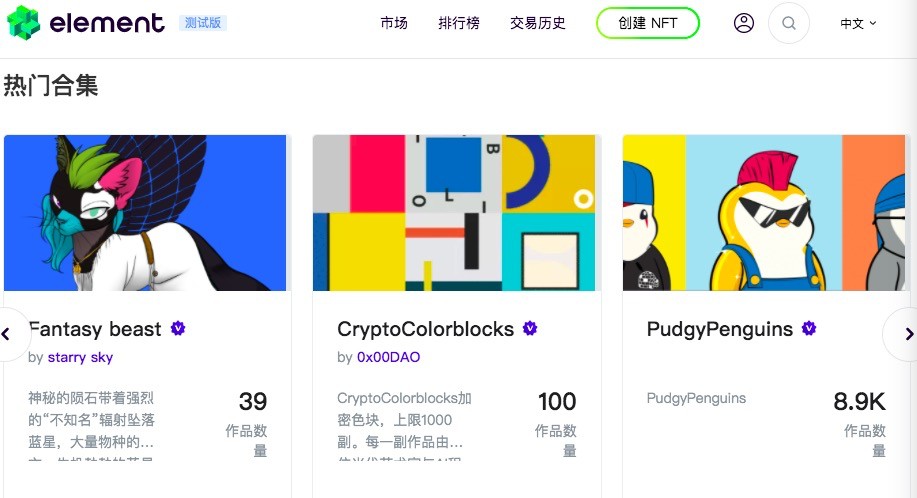Click the magnifier search icon

[788, 23]
